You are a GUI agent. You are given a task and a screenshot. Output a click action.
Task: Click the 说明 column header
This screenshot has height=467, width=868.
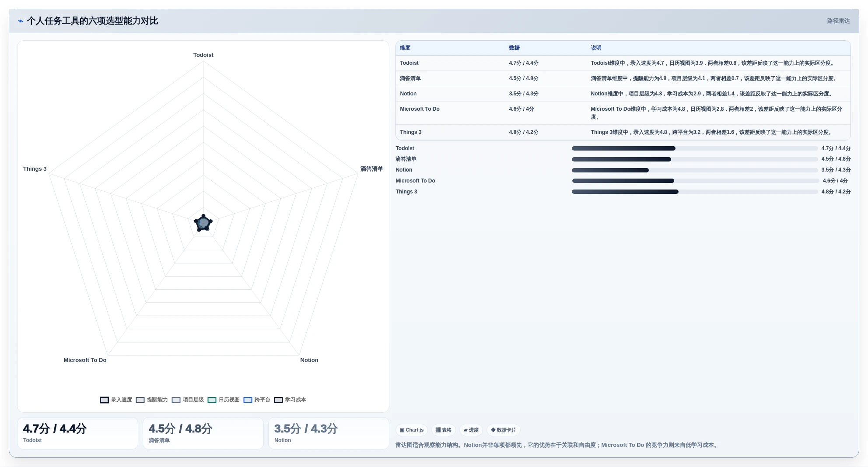coord(596,48)
